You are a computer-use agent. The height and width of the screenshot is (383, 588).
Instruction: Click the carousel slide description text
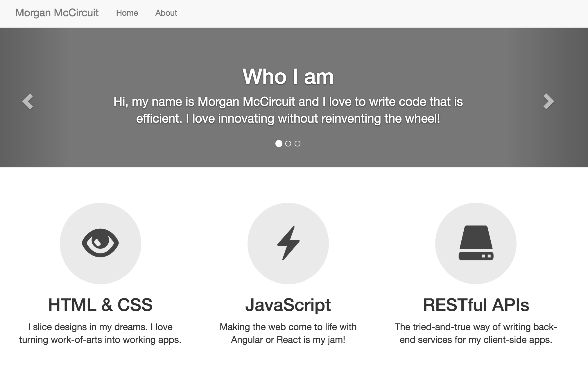[x=288, y=110]
